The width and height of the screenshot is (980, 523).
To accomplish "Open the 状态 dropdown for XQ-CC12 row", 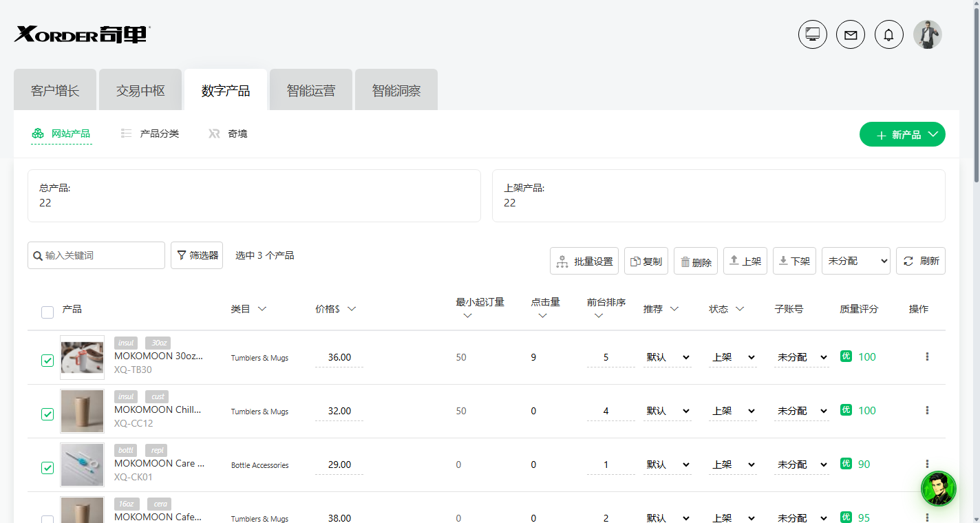I will pyautogui.click(x=733, y=411).
